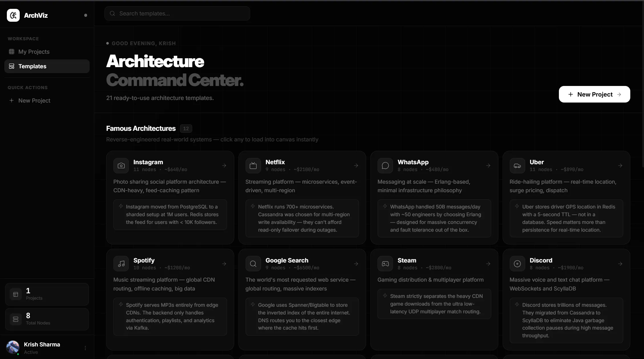
Task: Click the Templates layout icon
Action: coord(11,66)
